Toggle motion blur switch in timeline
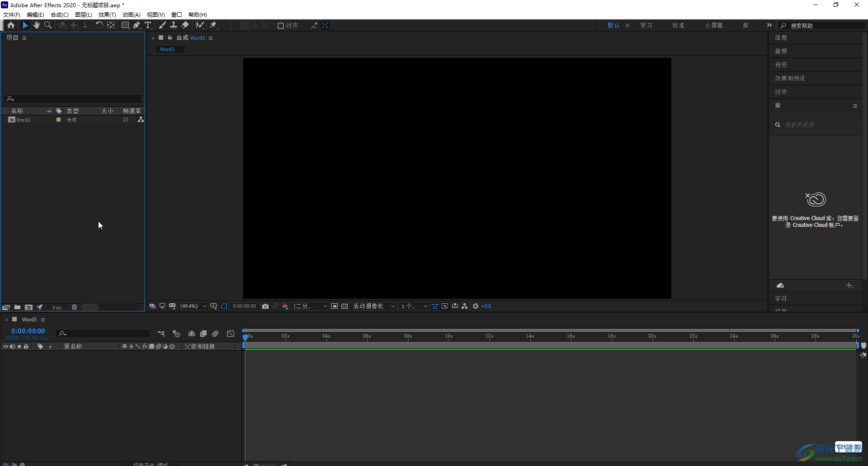The width and height of the screenshot is (868, 466). pos(215,334)
